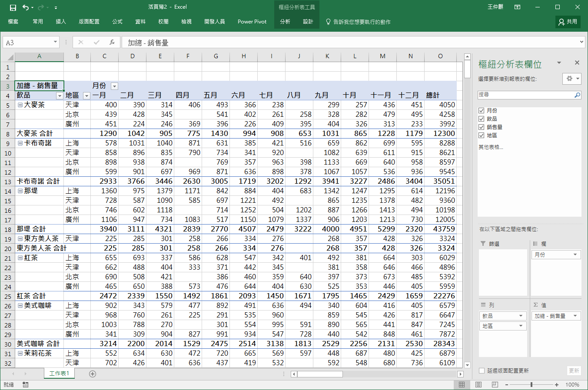The image size is (588, 390).
Task: Switch to the 分析 PivotTable tab
Action: [x=285, y=22]
